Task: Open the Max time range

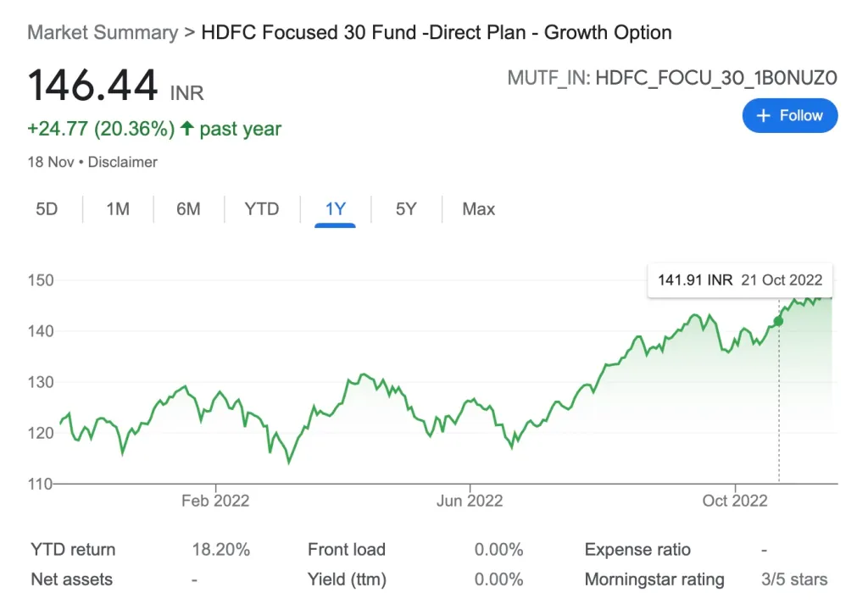Action: click(478, 209)
